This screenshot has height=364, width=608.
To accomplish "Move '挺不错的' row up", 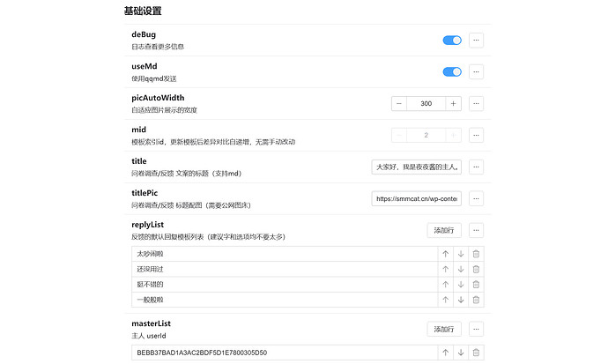I will click(x=446, y=285).
